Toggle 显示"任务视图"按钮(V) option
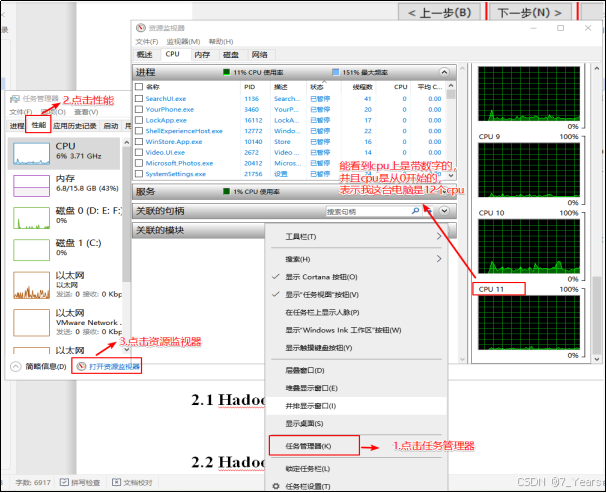Screen dimensions: 607x493 tap(356, 294)
